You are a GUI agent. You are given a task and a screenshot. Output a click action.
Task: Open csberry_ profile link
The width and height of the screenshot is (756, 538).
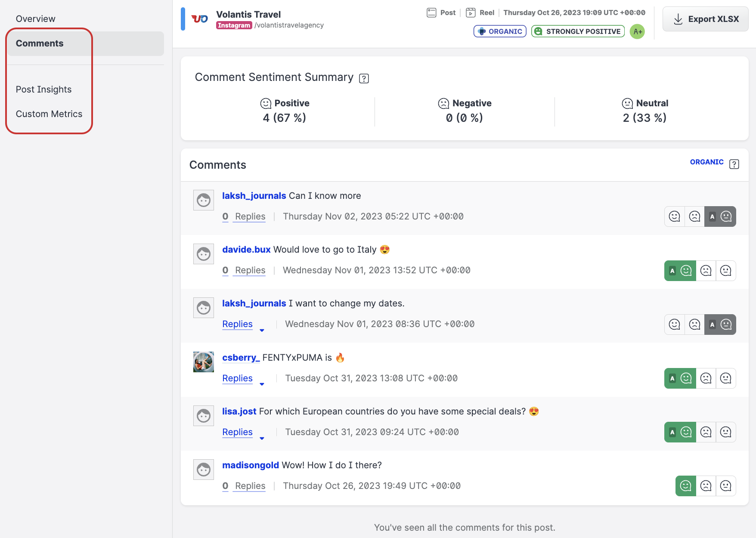coord(241,358)
